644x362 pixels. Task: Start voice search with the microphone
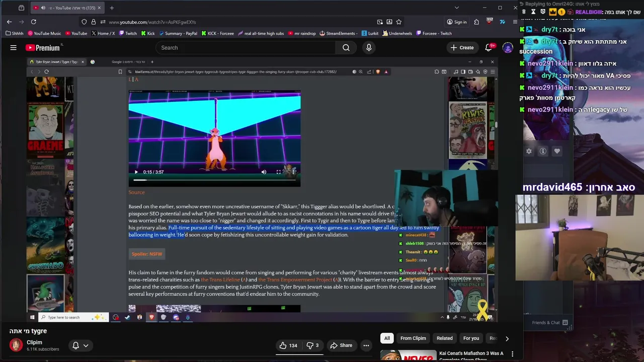coord(369,48)
